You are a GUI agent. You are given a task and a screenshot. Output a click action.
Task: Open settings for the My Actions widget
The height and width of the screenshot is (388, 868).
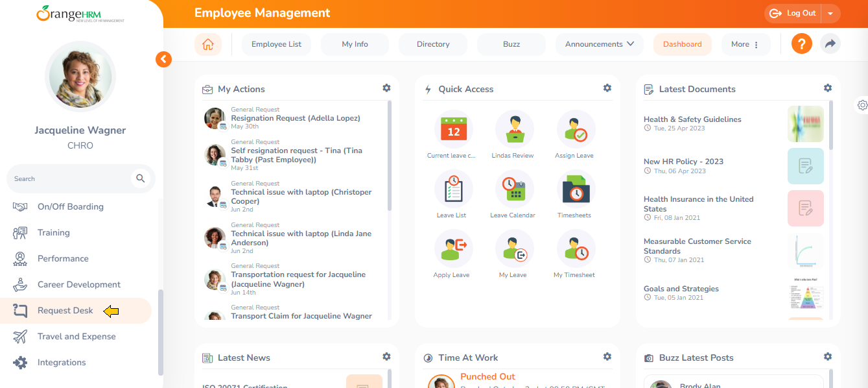(386, 88)
